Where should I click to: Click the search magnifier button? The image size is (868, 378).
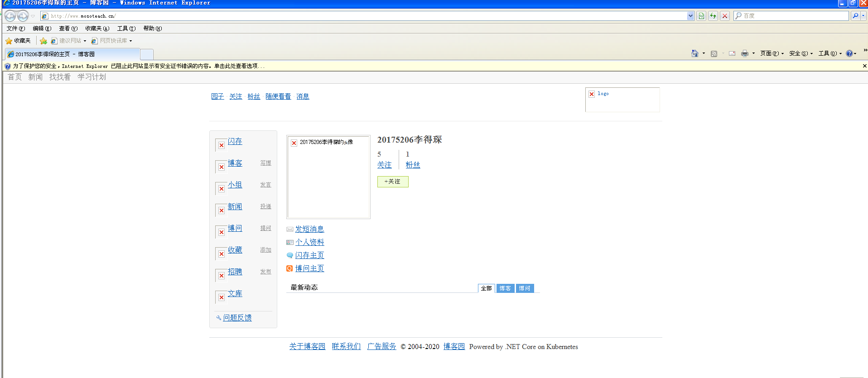tap(855, 16)
